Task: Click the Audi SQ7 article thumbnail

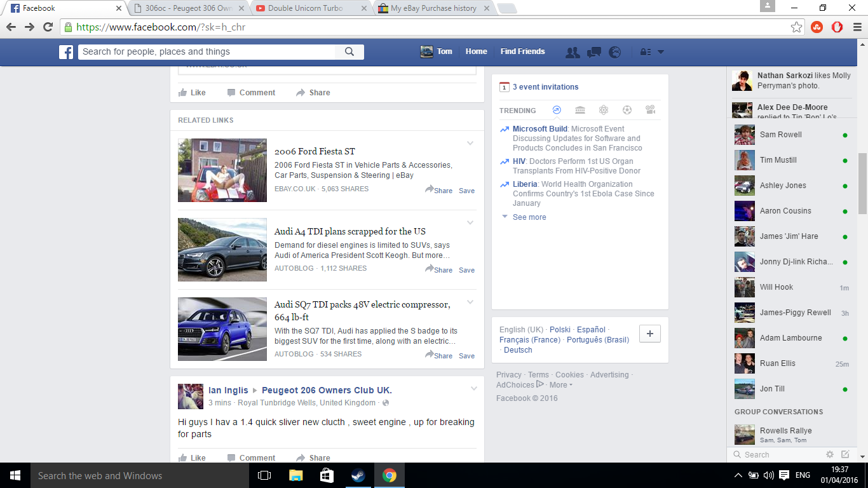Action: click(222, 329)
